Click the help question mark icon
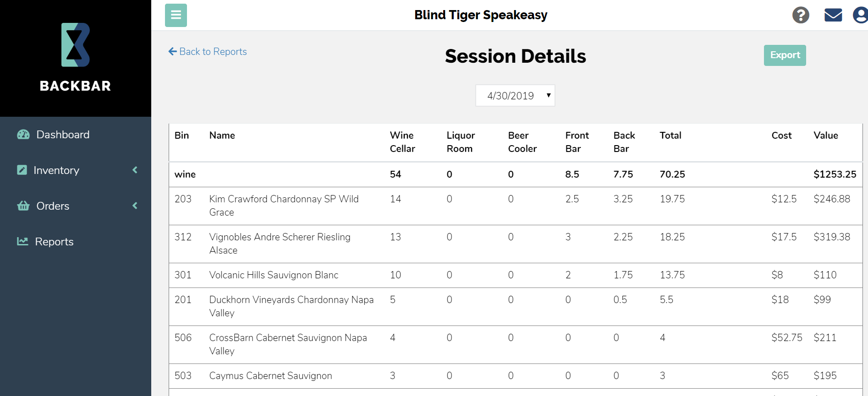 tap(800, 15)
